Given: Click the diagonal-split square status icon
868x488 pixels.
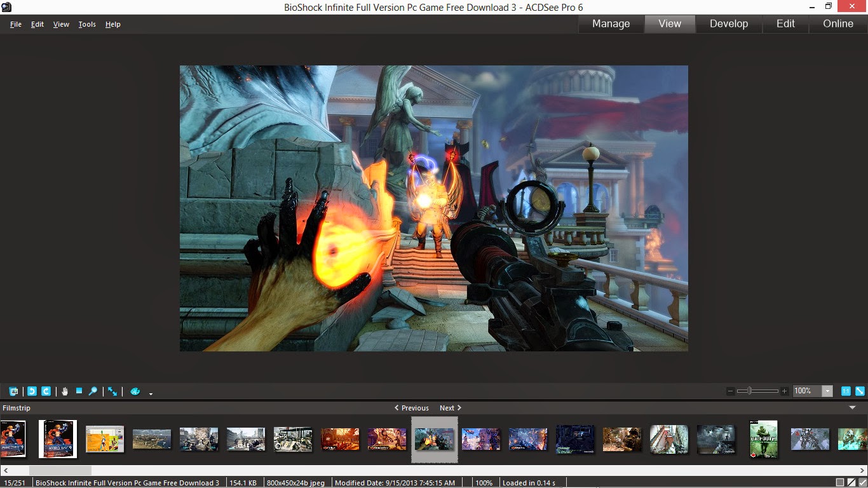Looking at the screenshot, I should [x=851, y=483].
